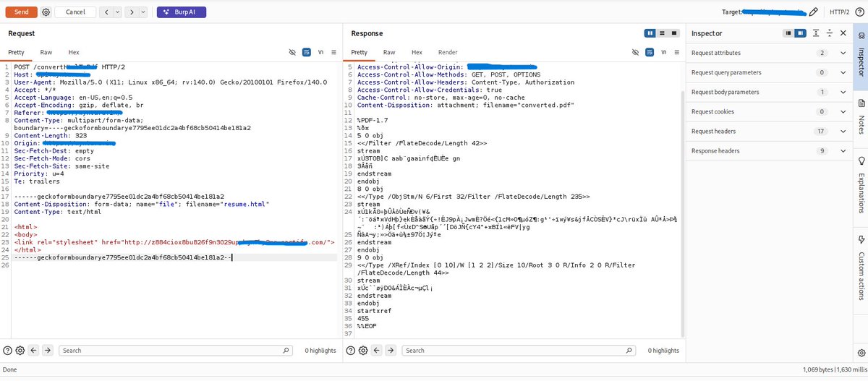Expand the Request headers section
This screenshot has width=868, height=381.
point(768,131)
